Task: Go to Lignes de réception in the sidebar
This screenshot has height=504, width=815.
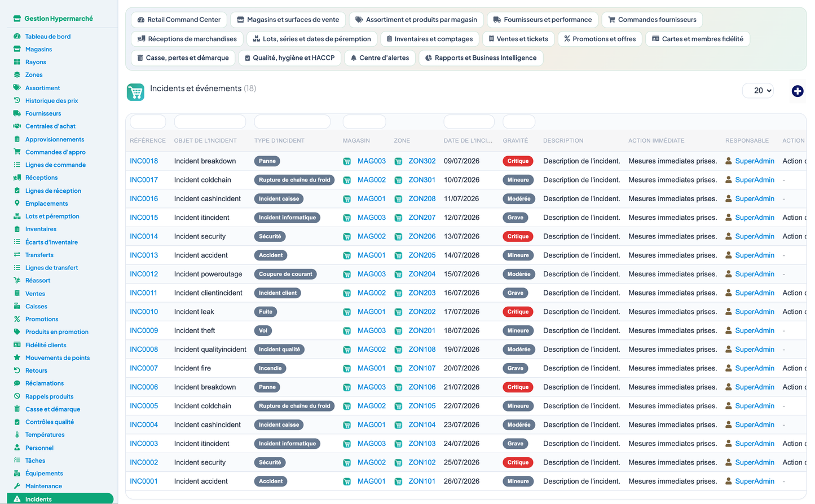Action: click(53, 191)
